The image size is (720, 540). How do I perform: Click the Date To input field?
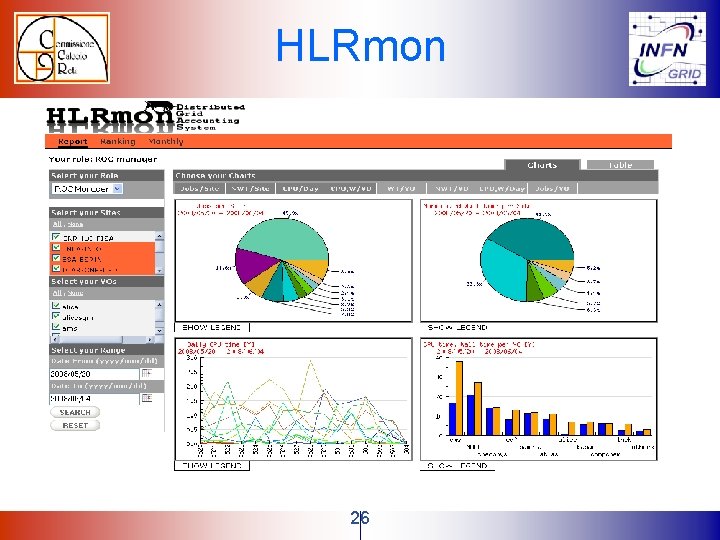[94, 398]
